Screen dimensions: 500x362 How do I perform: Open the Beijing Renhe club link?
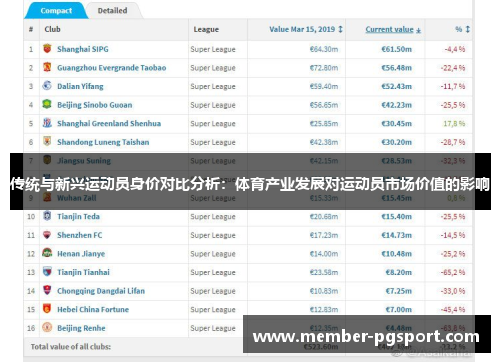(81, 328)
